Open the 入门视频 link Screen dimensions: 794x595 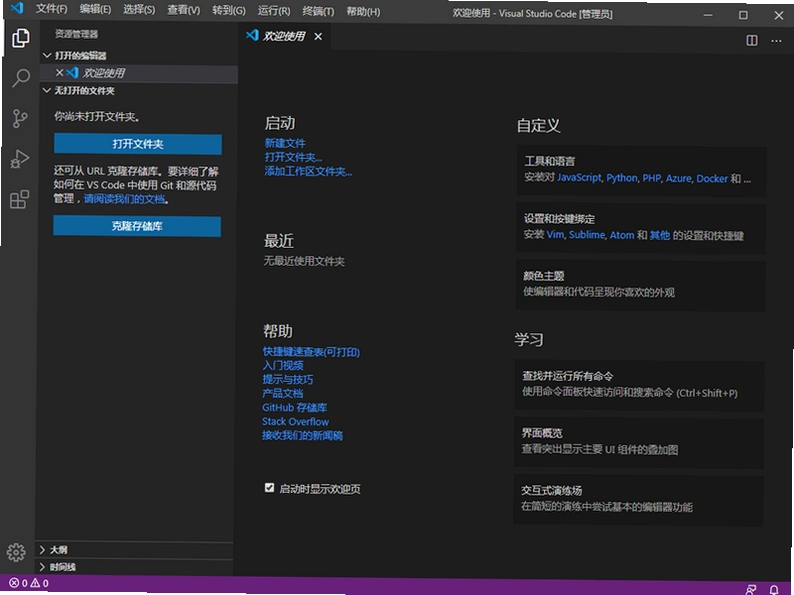pyautogui.click(x=283, y=366)
